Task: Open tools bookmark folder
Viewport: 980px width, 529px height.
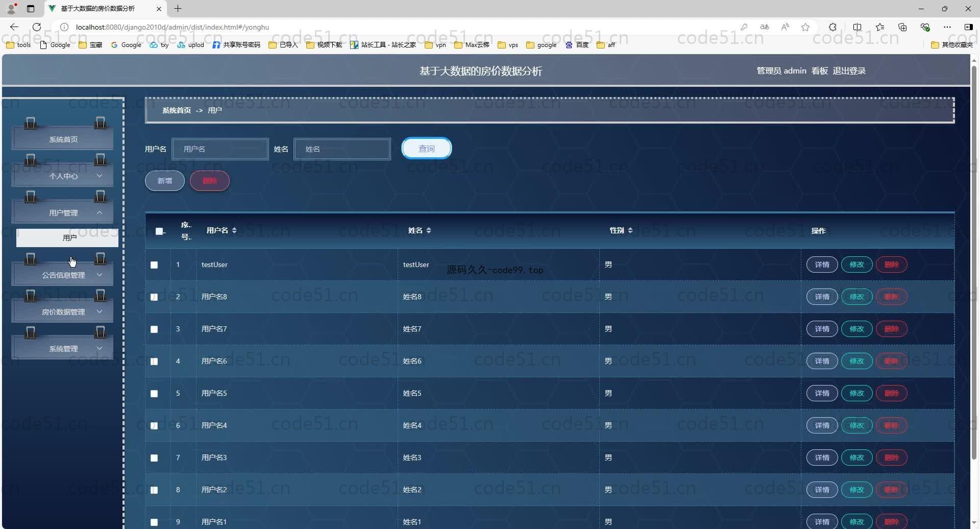Action: coord(18,45)
